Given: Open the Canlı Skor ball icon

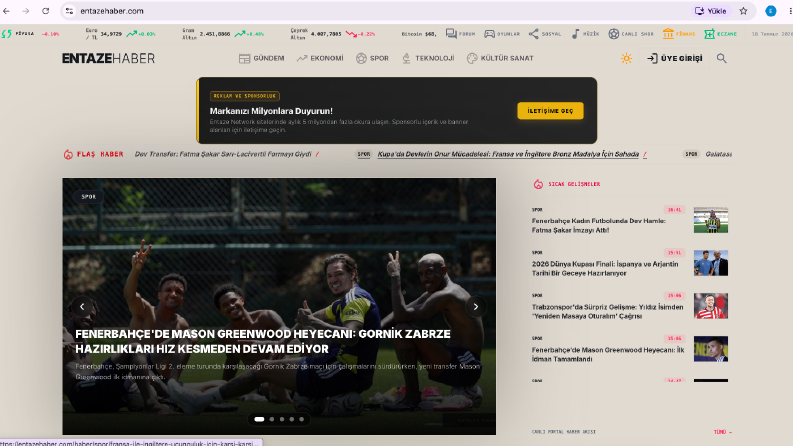Looking at the screenshot, I should (x=613, y=34).
